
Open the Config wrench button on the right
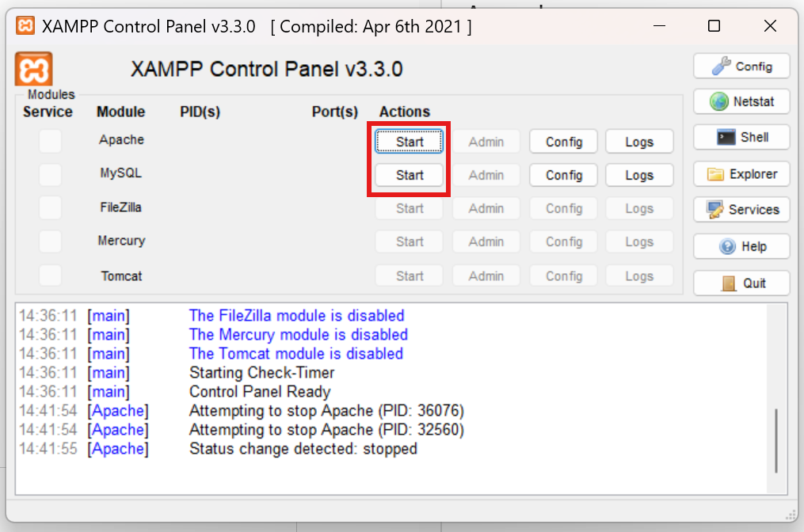pos(741,66)
